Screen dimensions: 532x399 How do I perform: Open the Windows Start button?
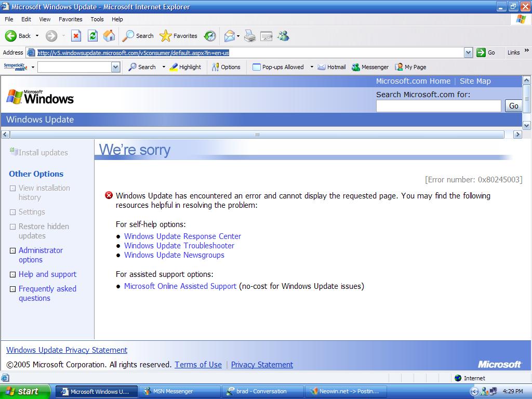24,391
